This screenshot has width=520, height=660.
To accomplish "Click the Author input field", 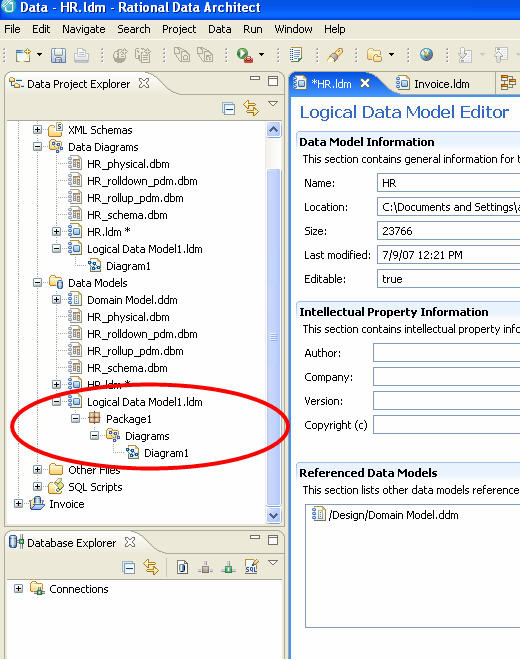I will click(447, 353).
